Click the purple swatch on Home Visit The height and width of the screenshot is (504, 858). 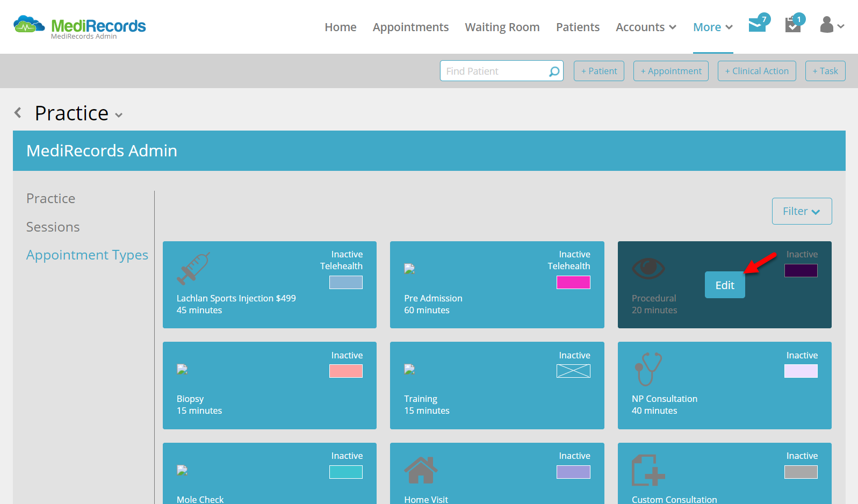click(x=573, y=472)
